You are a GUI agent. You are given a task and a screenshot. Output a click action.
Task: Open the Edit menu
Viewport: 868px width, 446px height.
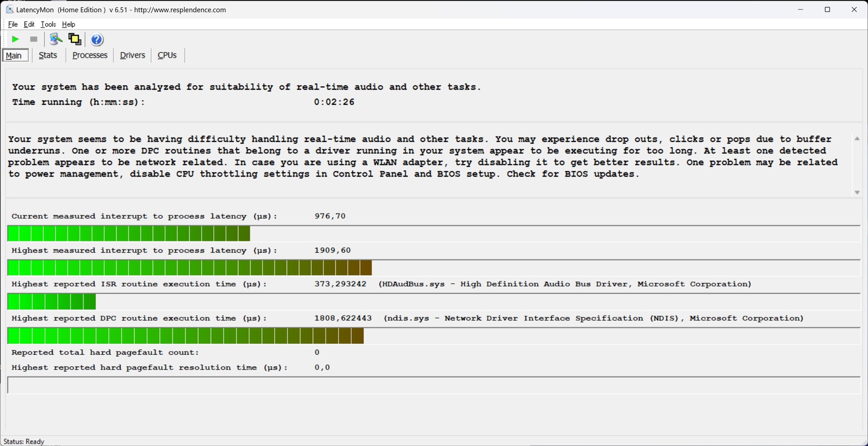point(29,24)
